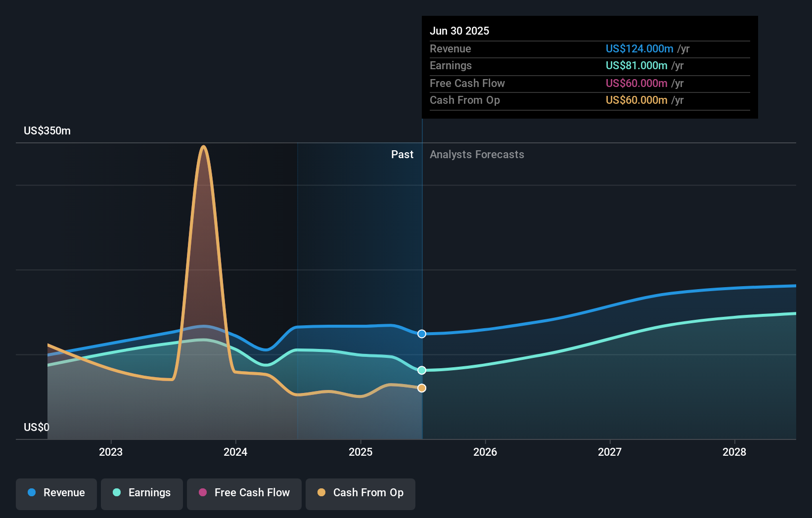The image size is (812, 518).
Task: Select the orange Cash From Op data point marker
Action: pos(421,388)
